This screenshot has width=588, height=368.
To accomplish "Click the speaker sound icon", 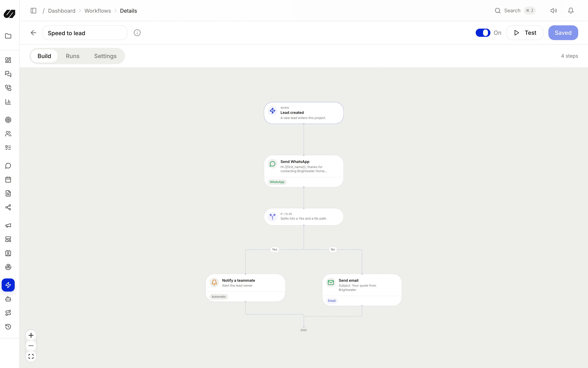I will click(553, 11).
